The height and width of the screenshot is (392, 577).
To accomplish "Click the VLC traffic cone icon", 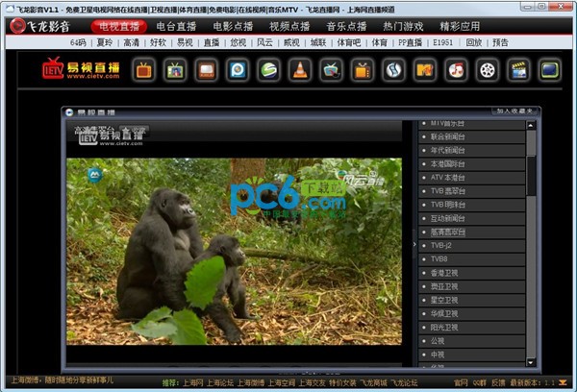I will pos(300,69).
